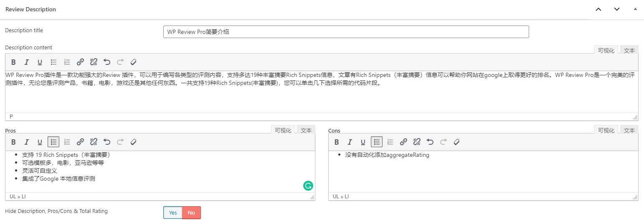The image size is (644, 220).
Task: Clear formatting in Description content editor
Action: [134, 62]
